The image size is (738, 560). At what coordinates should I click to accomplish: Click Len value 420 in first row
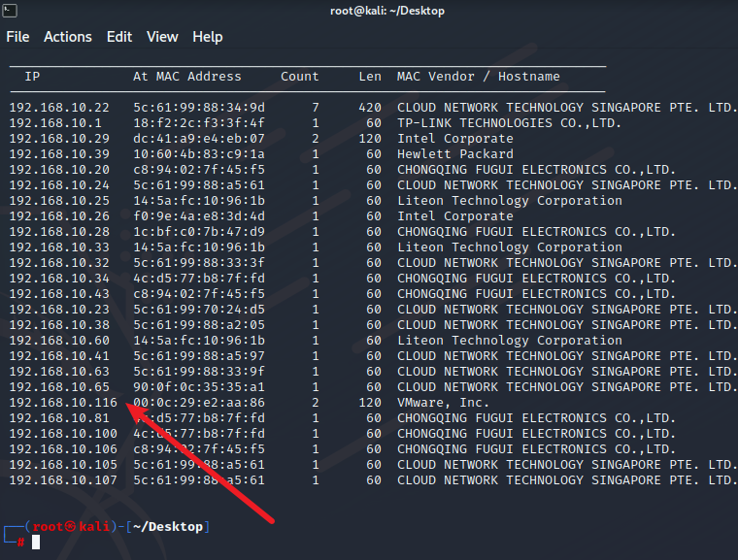tap(370, 108)
